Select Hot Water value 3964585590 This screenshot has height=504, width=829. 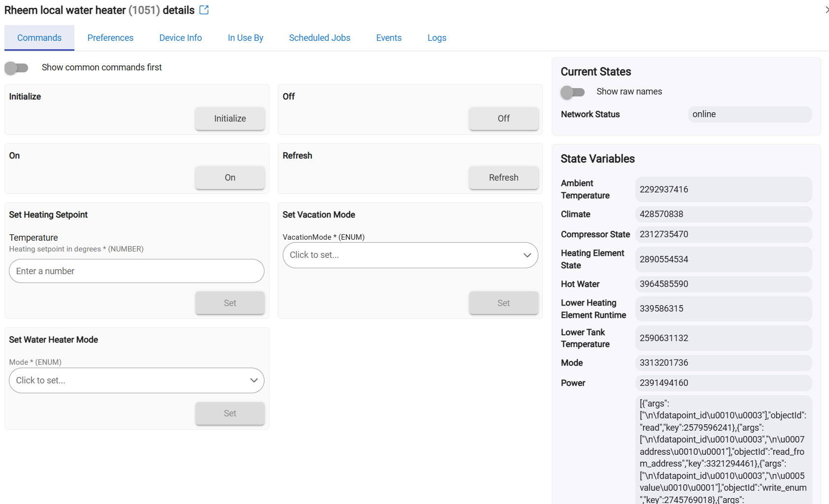[x=724, y=284]
